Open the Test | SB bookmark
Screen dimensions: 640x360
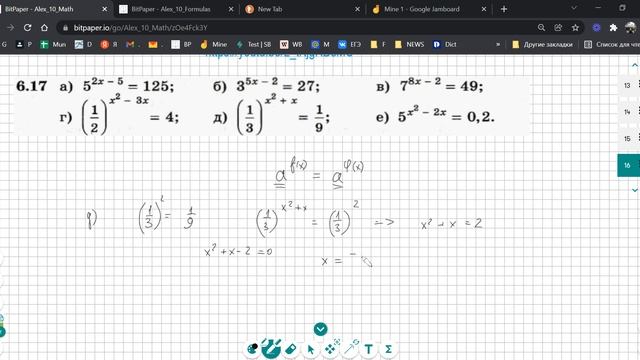point(253,44)
